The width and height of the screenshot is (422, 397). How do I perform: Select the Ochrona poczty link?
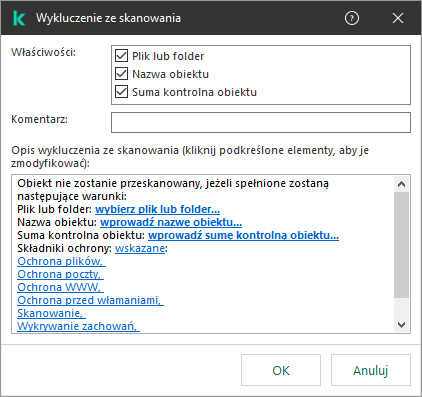click(x=60, y=274)
